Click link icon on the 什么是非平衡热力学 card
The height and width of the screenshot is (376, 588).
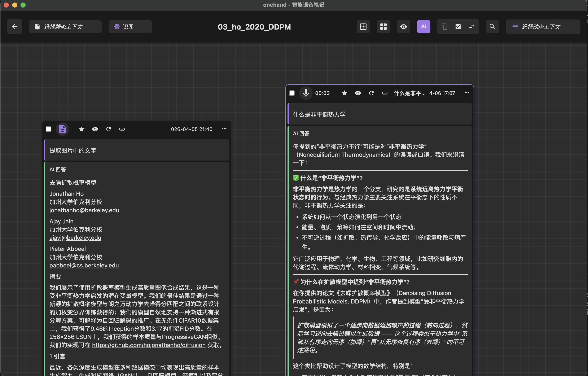tap(385, 93)
